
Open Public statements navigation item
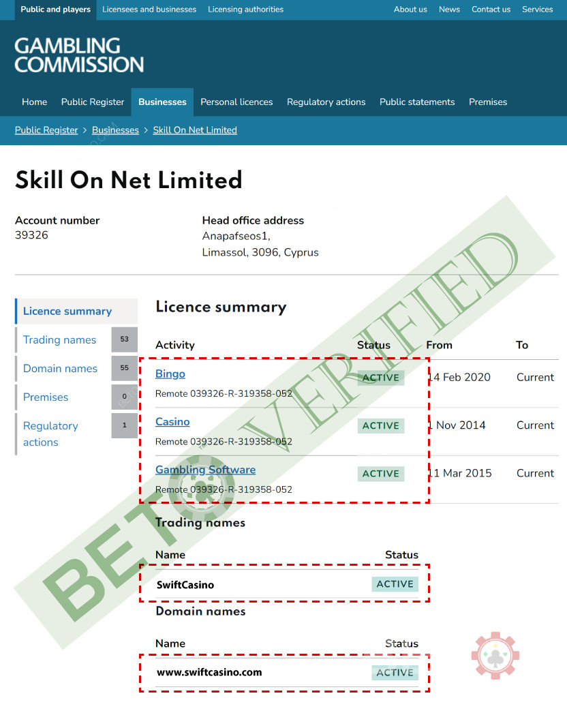click(x=417, y=102)
